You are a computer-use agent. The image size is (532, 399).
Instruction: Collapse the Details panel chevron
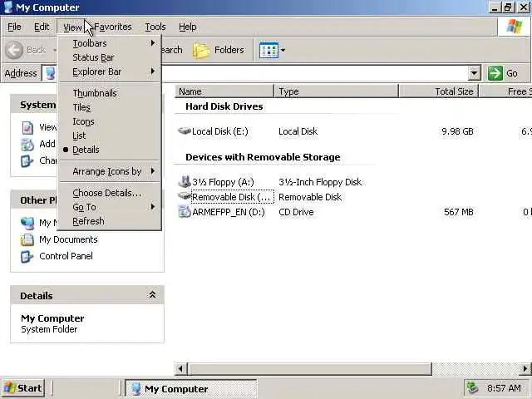coord(152,295)
